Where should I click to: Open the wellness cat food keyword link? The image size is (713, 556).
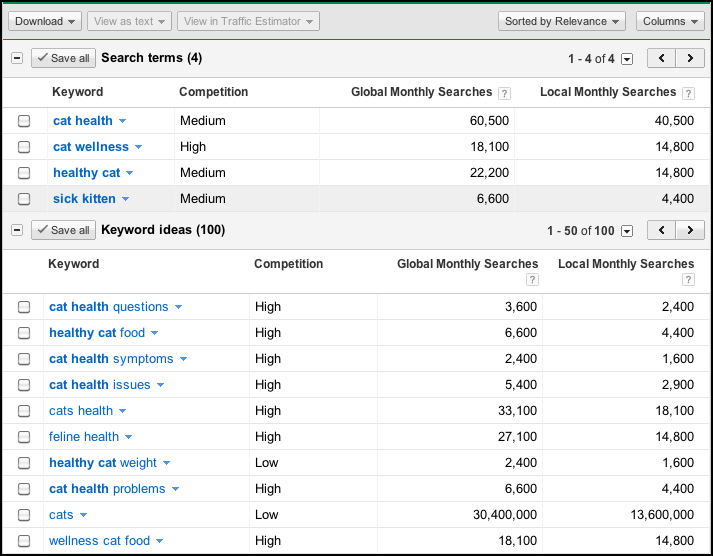[x=99, y=541]
